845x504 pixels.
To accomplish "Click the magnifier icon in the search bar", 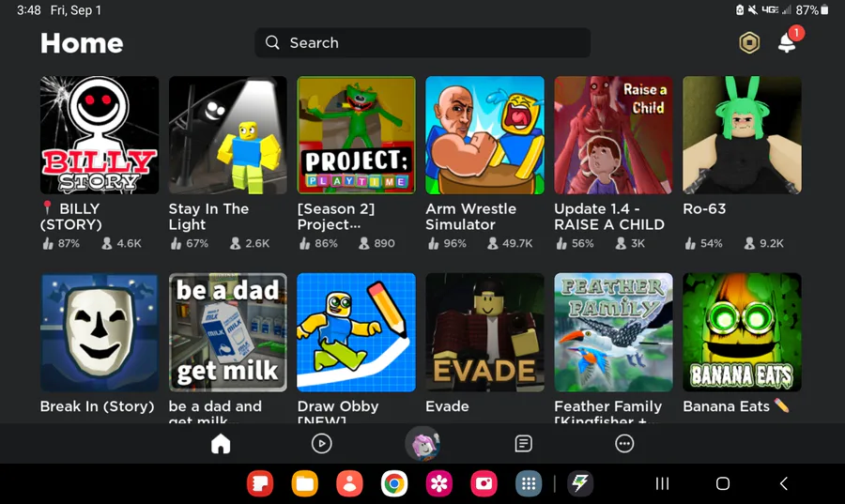I will pyautogui.click(x=272, y=42).
